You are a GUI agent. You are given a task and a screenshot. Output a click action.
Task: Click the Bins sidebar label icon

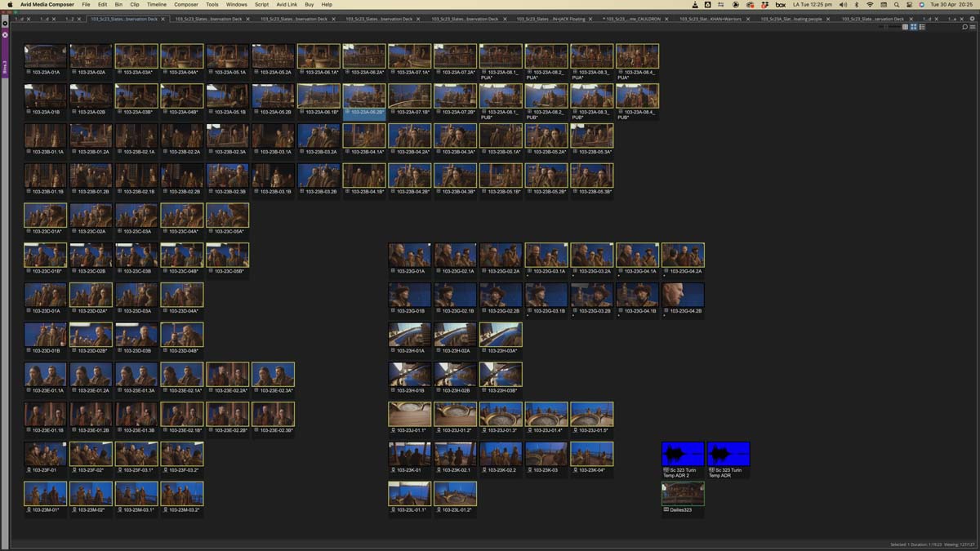[x=5, y=67]
